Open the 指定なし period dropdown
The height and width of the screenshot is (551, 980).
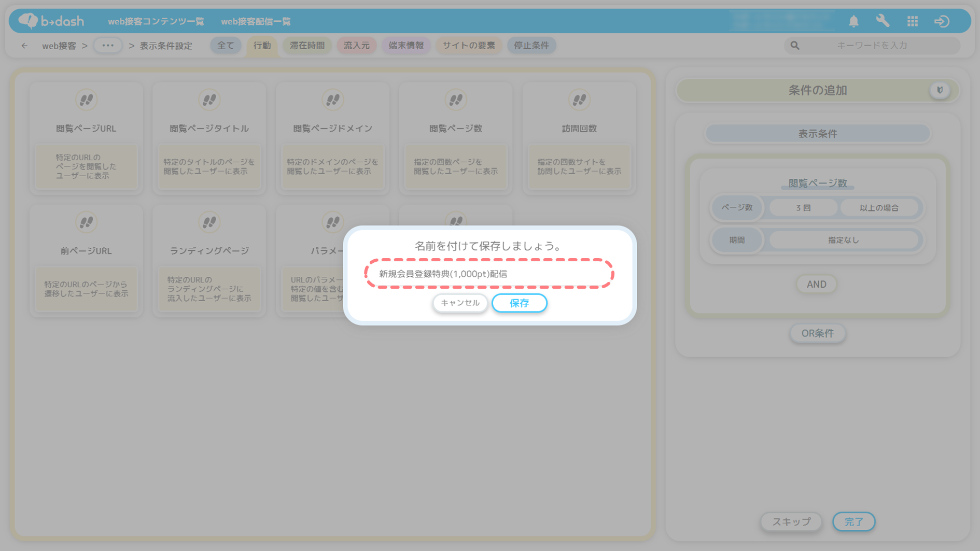pyautogui.click(x=843, y=240)
